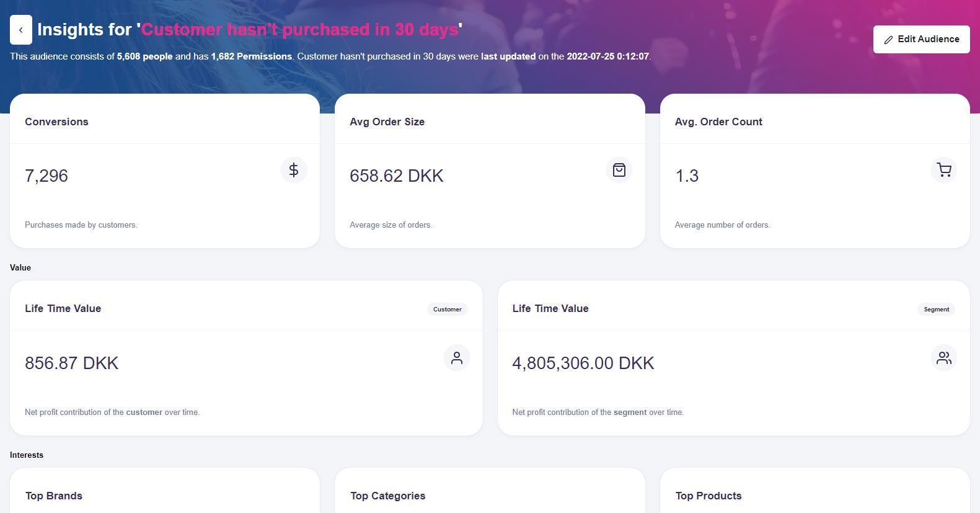Click the shopping cart icon in Avg. Order Count
980x513 pixels.
[943, 170]
